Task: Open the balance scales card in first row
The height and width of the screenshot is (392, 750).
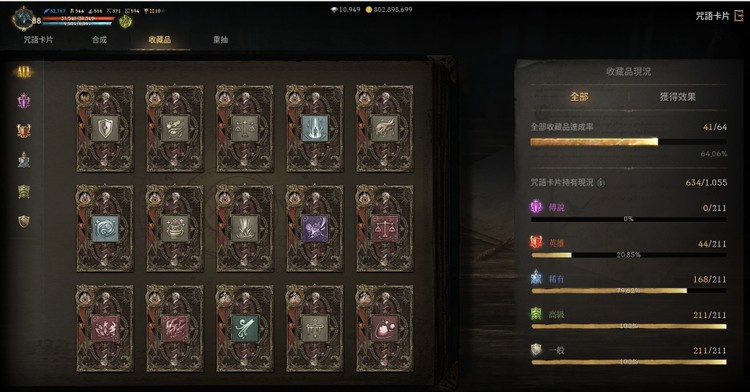Action: (x=244, y=129)
